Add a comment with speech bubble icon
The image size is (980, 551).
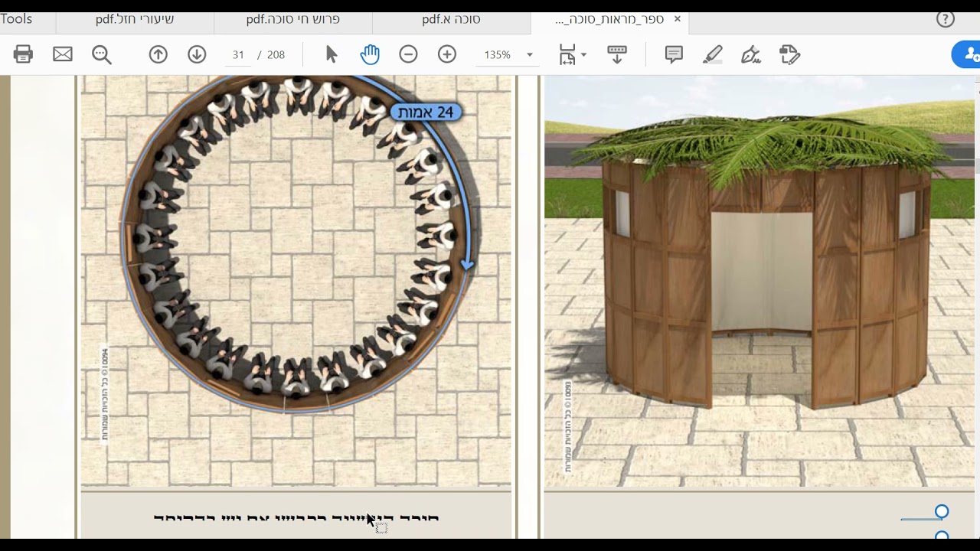tap(674, 54)
